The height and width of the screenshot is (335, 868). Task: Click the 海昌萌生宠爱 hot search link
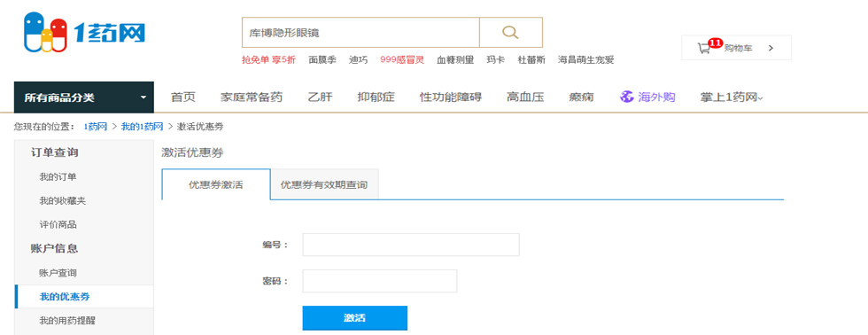(585, 59)
